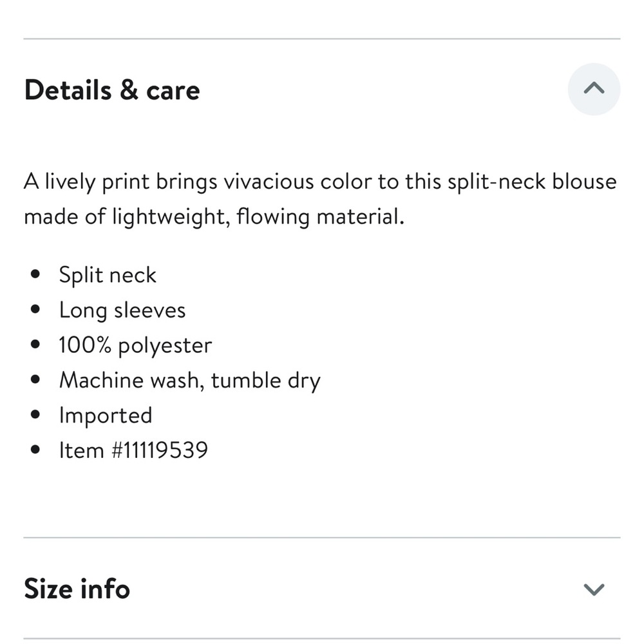Open the Size info heading
The height and width of the screenshot is (644, 644).
77,589
